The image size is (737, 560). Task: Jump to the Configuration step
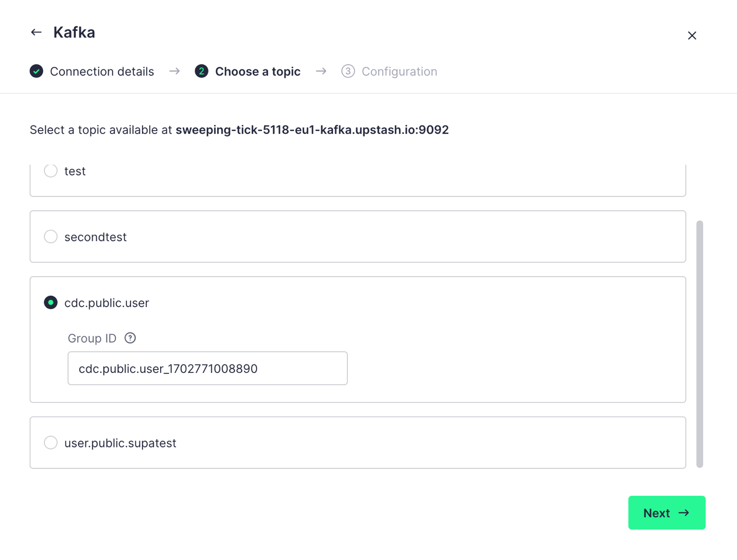399,71
